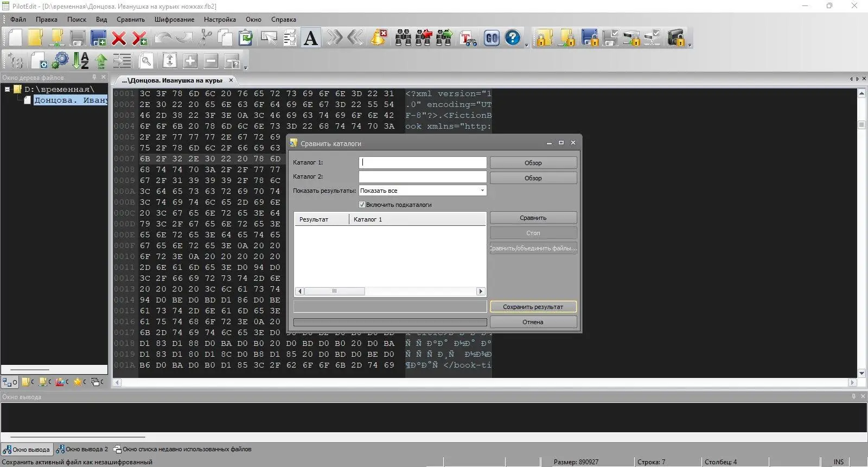
Task: Click the plus box icon in second toolbar
Action: [190, 60]
